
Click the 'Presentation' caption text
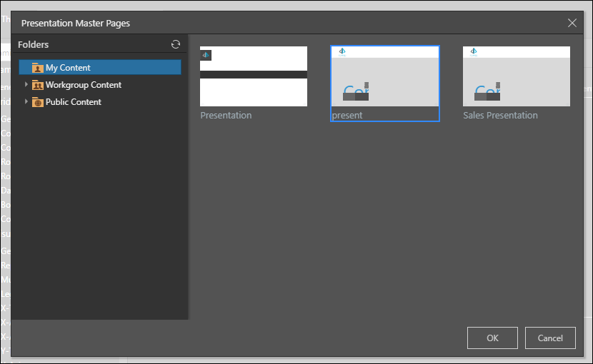click(226, 115)
